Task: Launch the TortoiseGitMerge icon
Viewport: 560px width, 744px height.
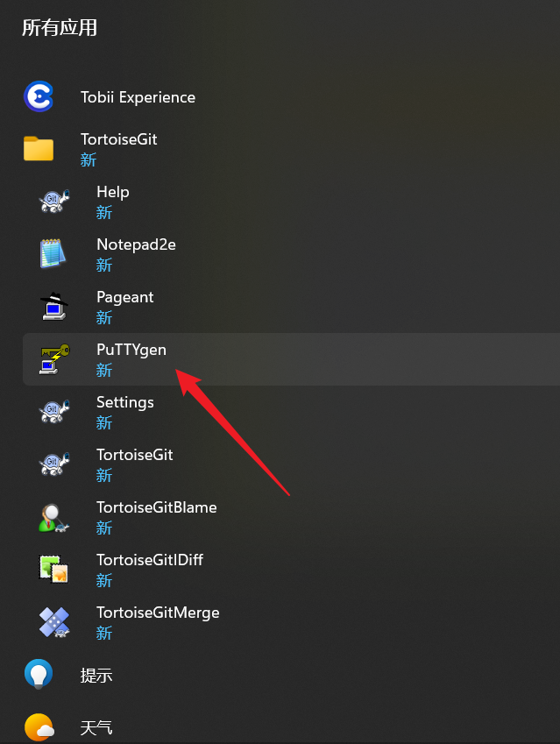Action: [54, 622]
